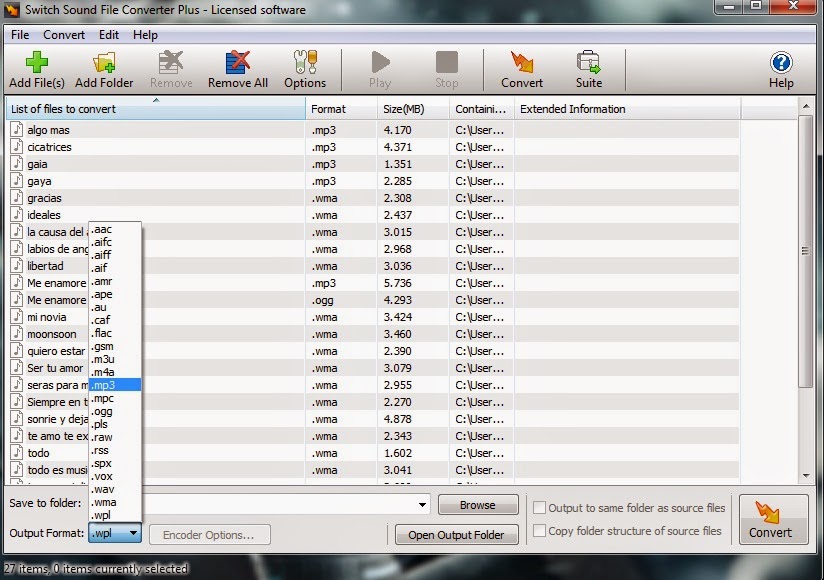The width and height of the screenshot is (824, 580).
Task: Select the quiero estar file row
Action: (372, 351)
